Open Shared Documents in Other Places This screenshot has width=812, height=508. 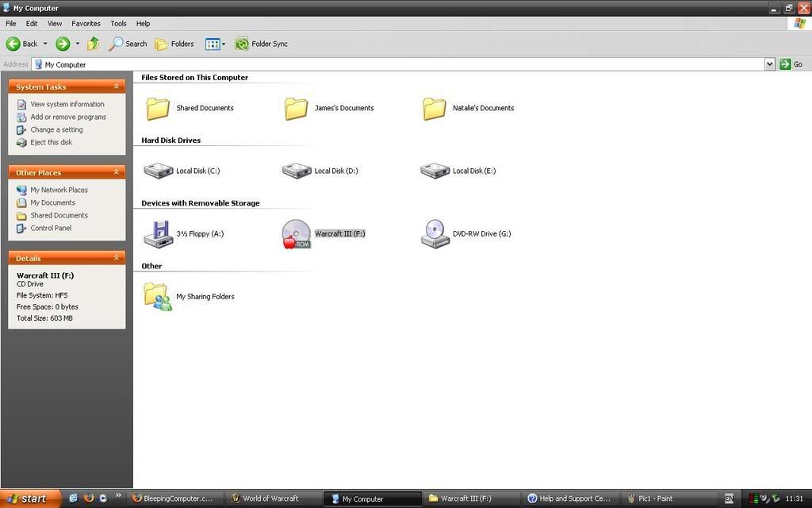tap(59, 215)
